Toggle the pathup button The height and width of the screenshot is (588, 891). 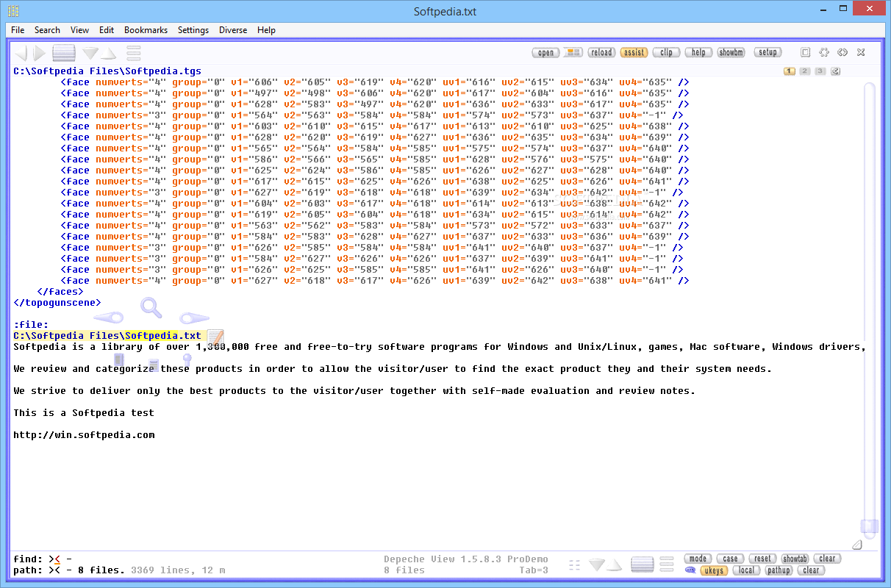779,570
